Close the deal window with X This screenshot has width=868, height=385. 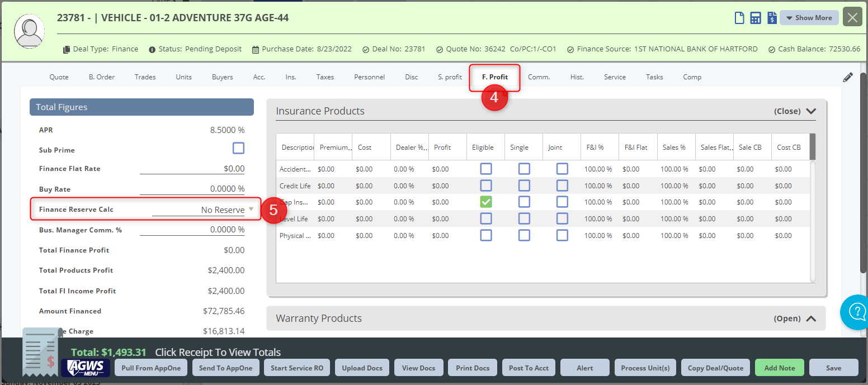point(852,18)
